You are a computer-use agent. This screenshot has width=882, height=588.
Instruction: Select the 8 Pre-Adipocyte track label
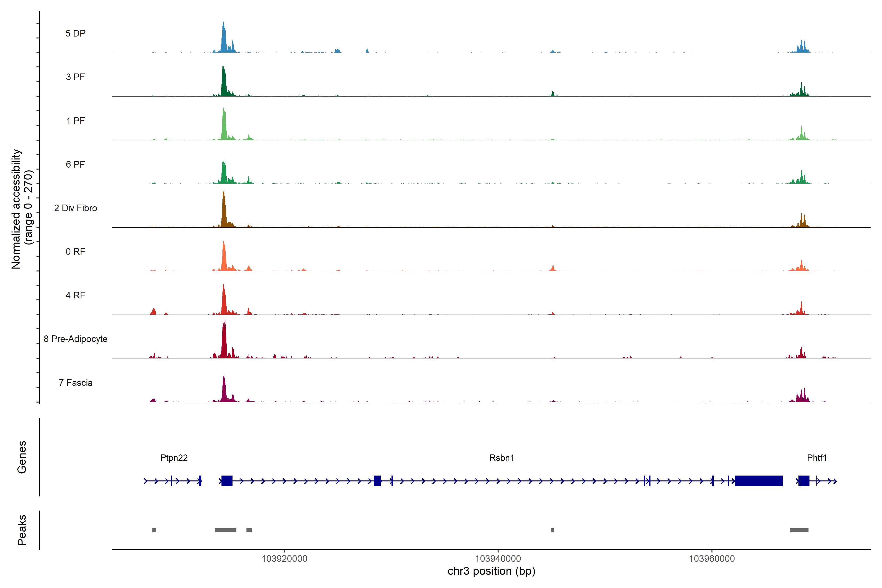tap(75, 339)
